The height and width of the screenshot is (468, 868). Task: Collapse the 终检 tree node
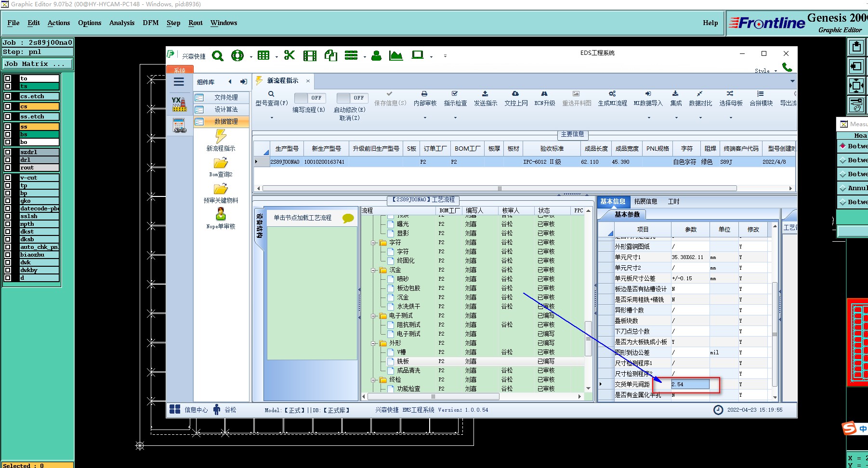[374, 380]
